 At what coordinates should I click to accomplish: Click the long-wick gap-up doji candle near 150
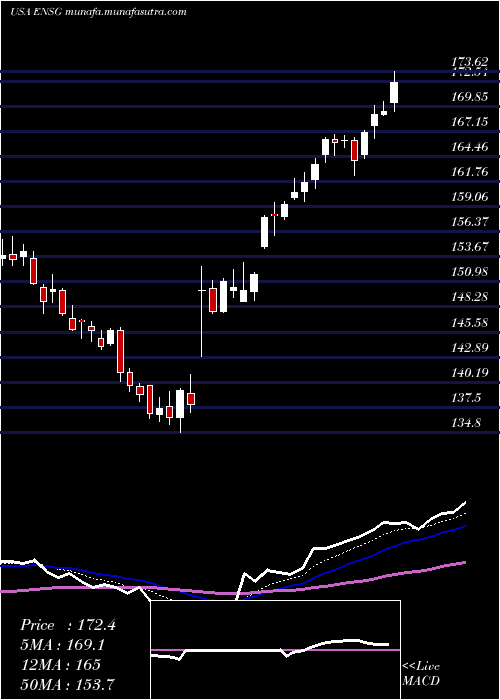click(x=201, y=311)
